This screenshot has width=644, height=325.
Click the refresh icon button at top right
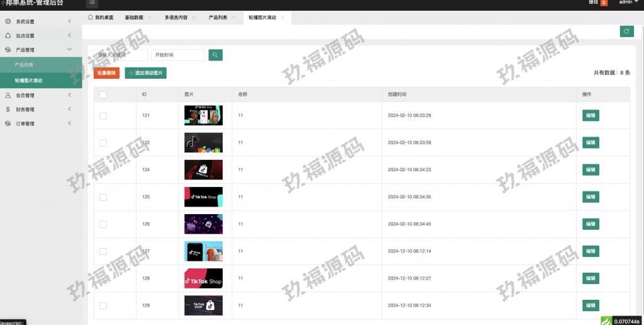(626, 31)
